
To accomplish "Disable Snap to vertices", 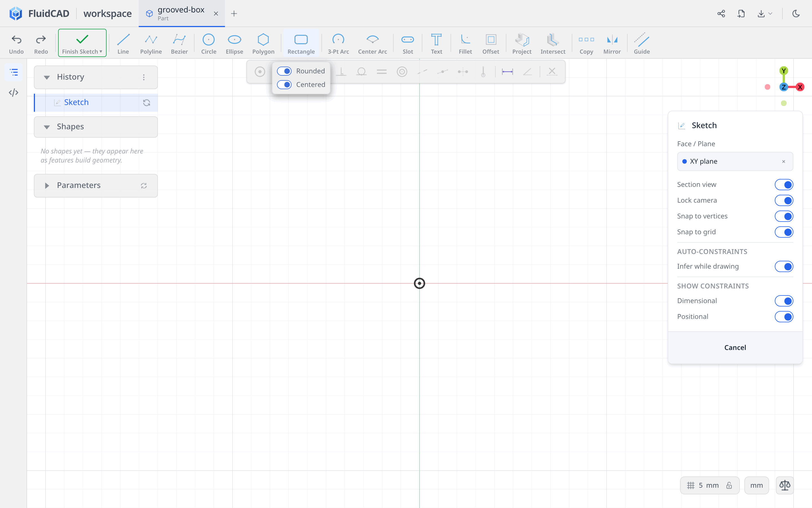I will coord(784,216).
